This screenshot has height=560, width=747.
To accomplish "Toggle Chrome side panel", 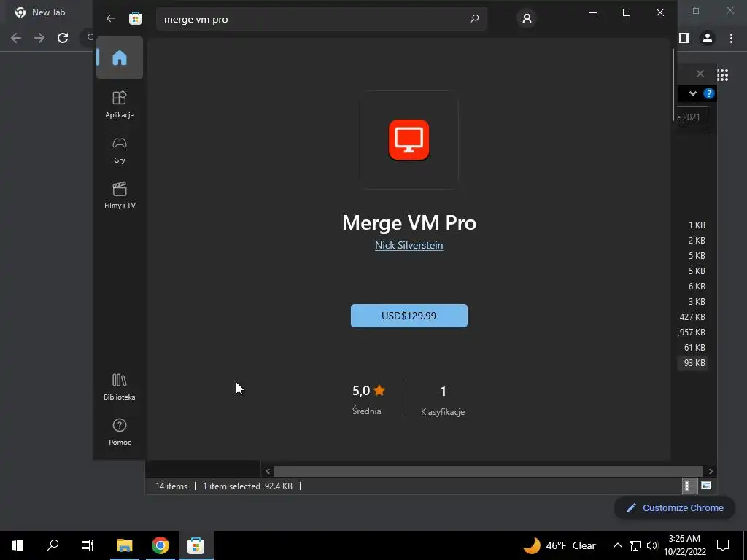I will click(x=684, y=38).
